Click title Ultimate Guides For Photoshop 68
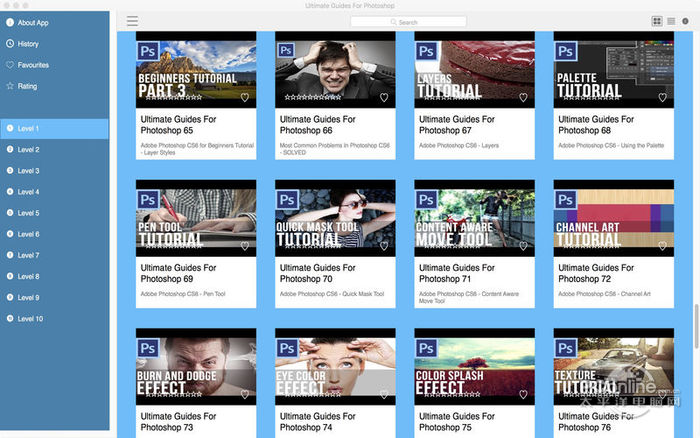 pos(596,125)
